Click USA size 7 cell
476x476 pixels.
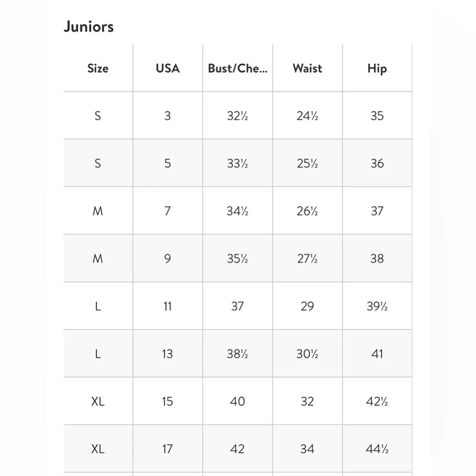coord(168,211)
